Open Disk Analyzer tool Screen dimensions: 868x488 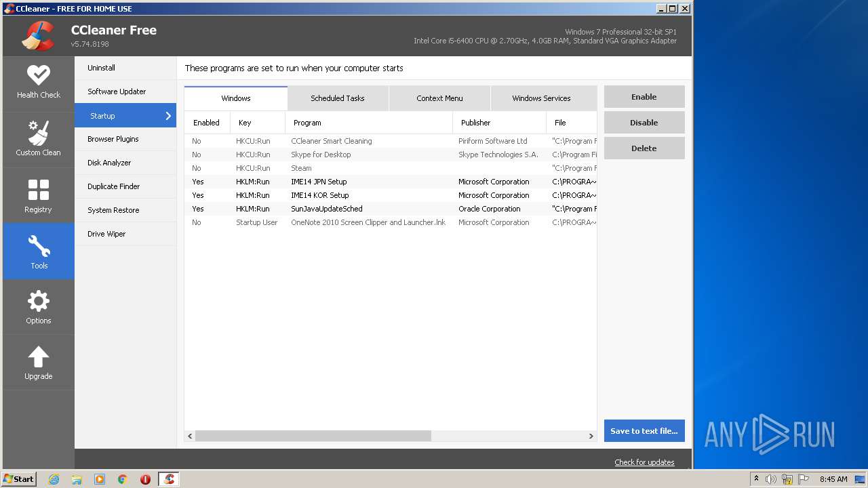[125, 163]
